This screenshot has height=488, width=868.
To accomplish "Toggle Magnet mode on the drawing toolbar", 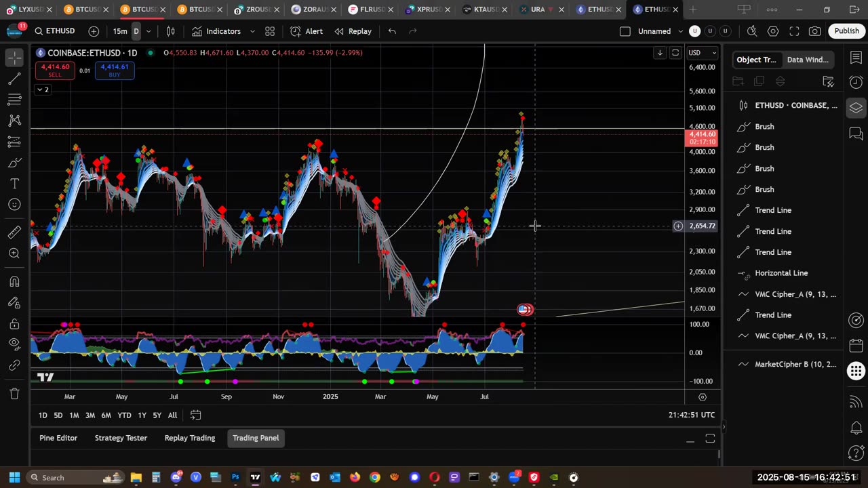I will tap(14, 281).
